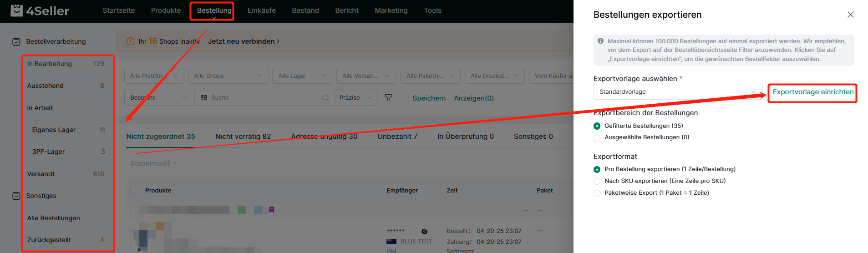Open the Alle Druckstatus dropdown
This screenshot has height=253, width=868.
point(494,76)
